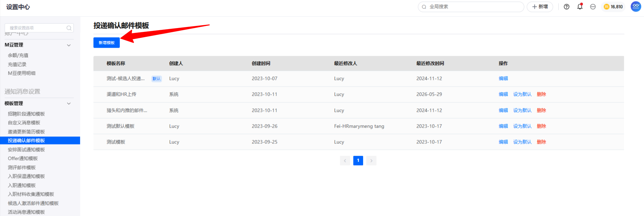
Task: Click the 操作 column header
Action: tap(503, 63)
